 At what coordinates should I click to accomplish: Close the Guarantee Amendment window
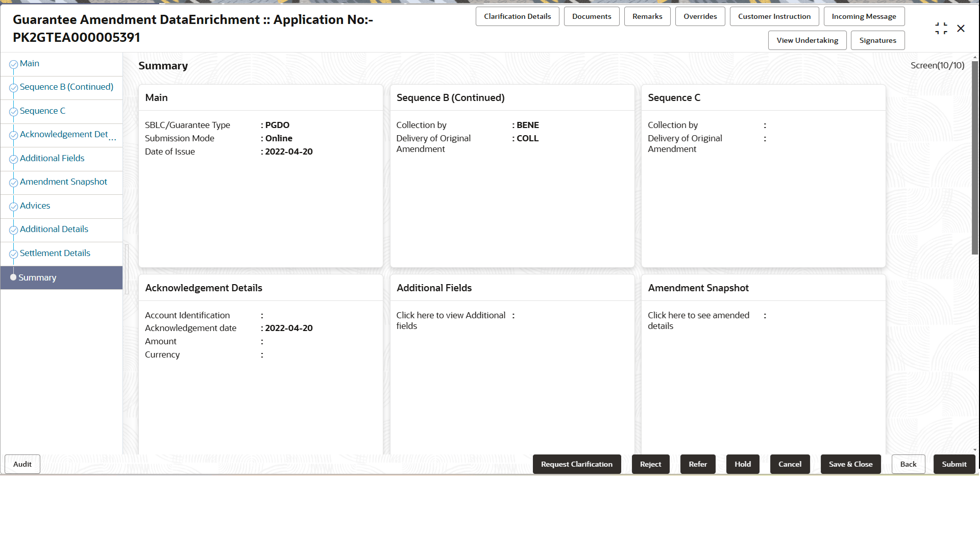point(961,29)
